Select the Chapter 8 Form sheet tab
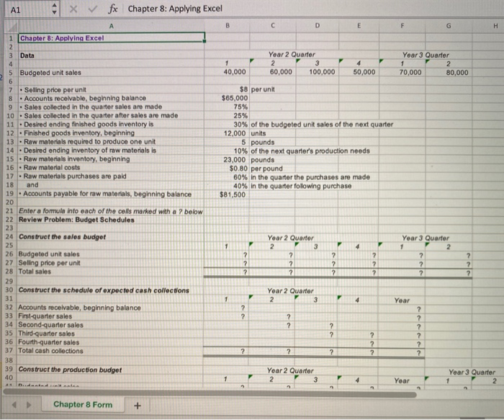 [x=83, y=405]
